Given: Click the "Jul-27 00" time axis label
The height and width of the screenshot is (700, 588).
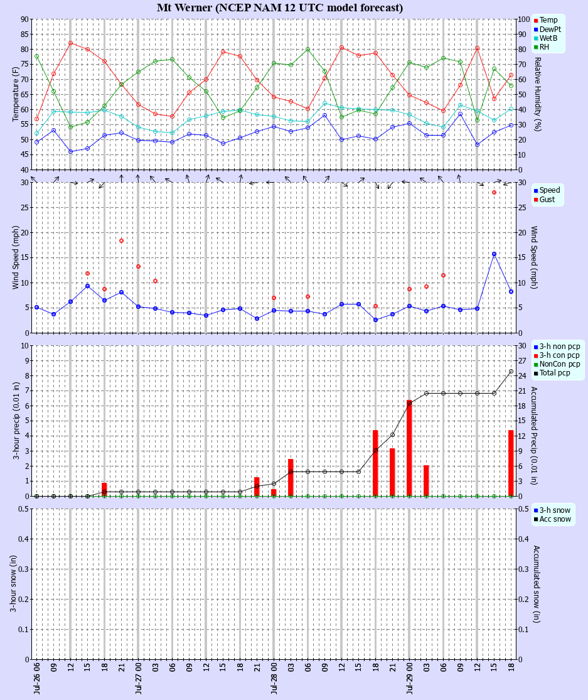Looking at the screenshot, I should click(x=138, y=679).
